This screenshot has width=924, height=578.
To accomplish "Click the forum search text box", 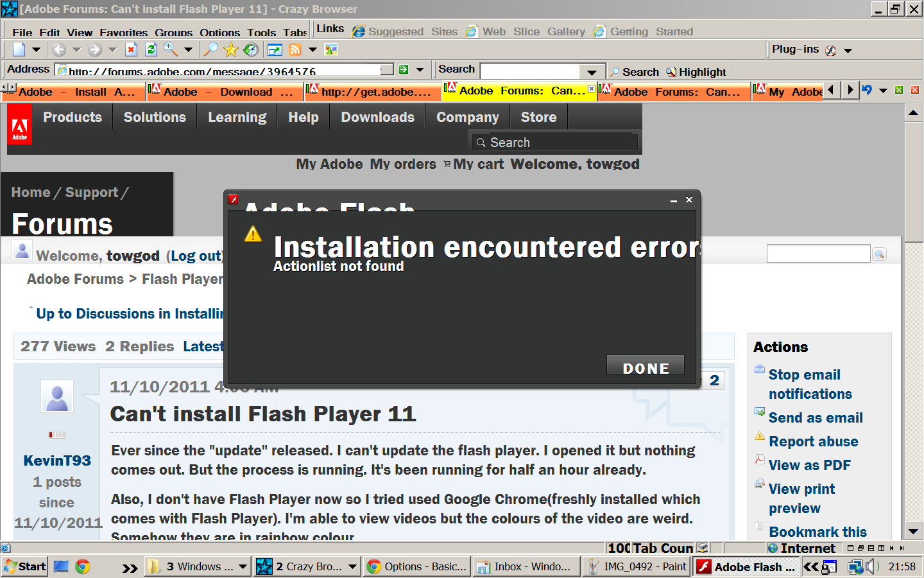I will [x=818, y=254].
